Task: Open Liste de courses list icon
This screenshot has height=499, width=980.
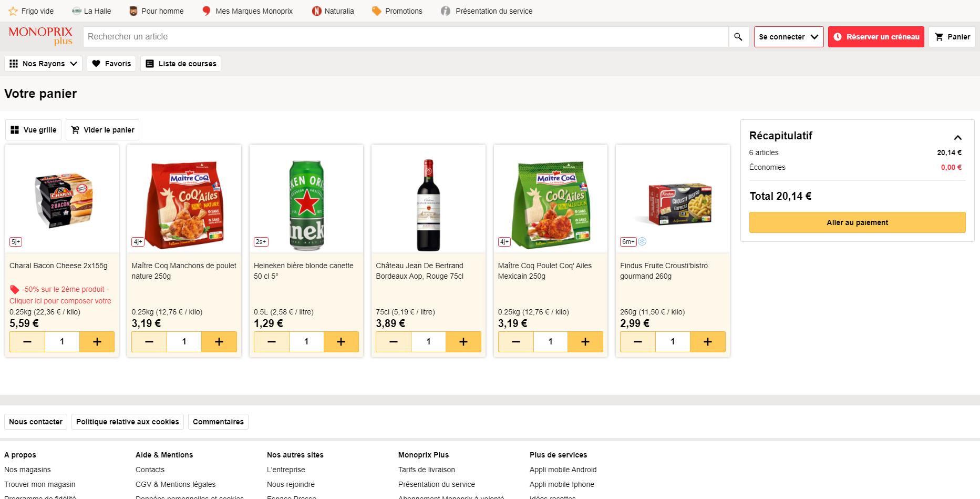Action: coord(150,64)
